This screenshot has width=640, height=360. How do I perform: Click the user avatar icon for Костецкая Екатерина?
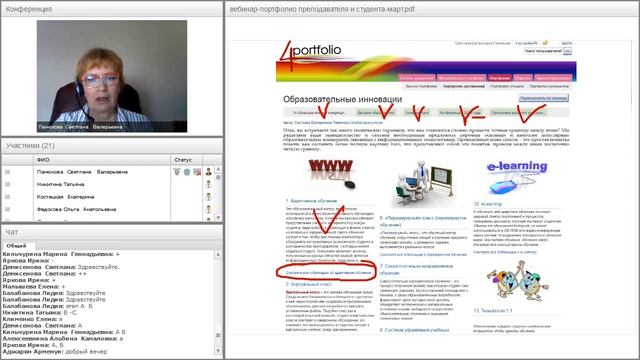click(x=209, y=197)
